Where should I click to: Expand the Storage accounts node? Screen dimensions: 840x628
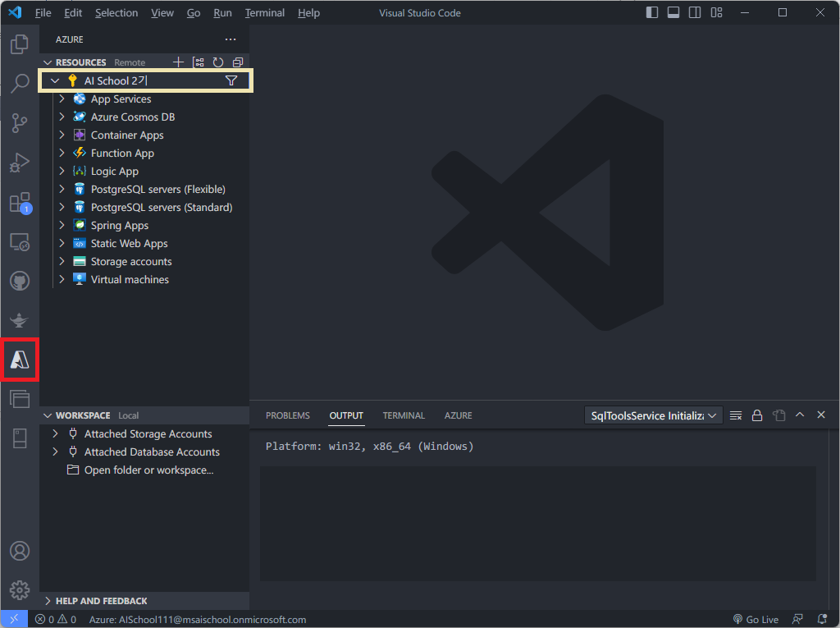coord(62,261)
